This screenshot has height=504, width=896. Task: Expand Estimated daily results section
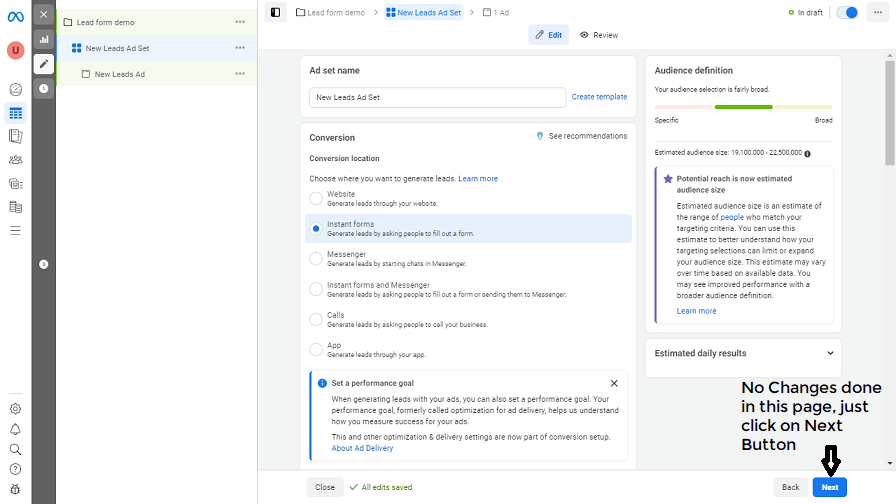[830, 353]
